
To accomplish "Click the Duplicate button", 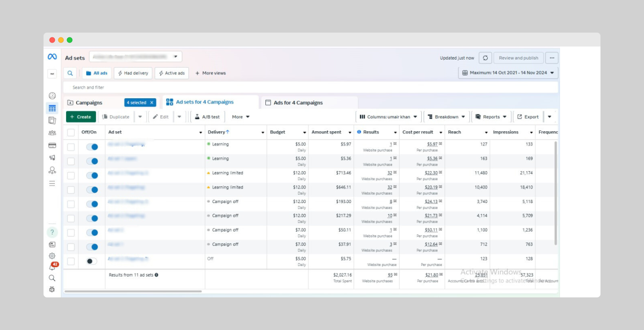I will point(116,117).
